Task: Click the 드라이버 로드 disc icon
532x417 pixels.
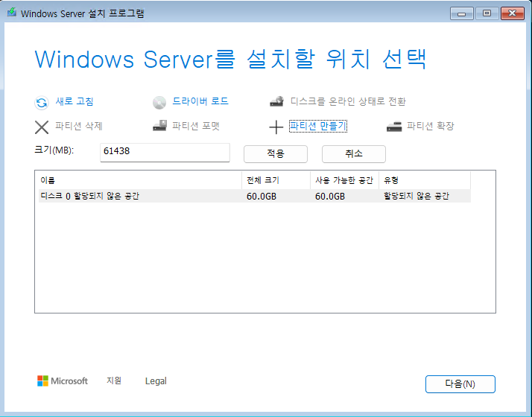Action: pyautogui.click(x=159, y=102)
